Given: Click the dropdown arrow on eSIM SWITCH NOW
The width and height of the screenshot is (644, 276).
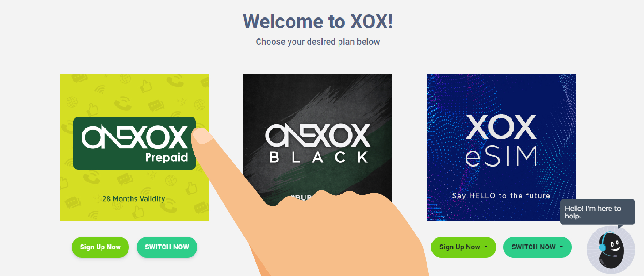Looking at the screenshot, I should click(x=561, y=247).
